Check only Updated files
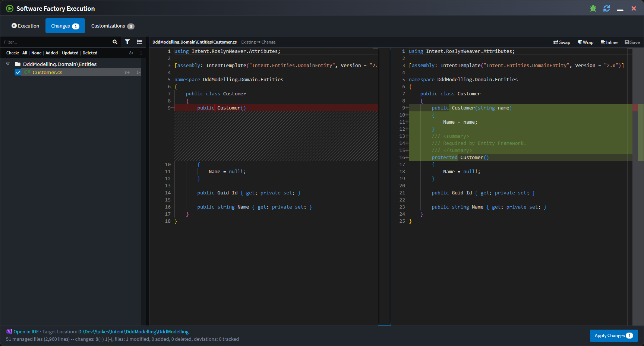 click(x=70, y=53)
